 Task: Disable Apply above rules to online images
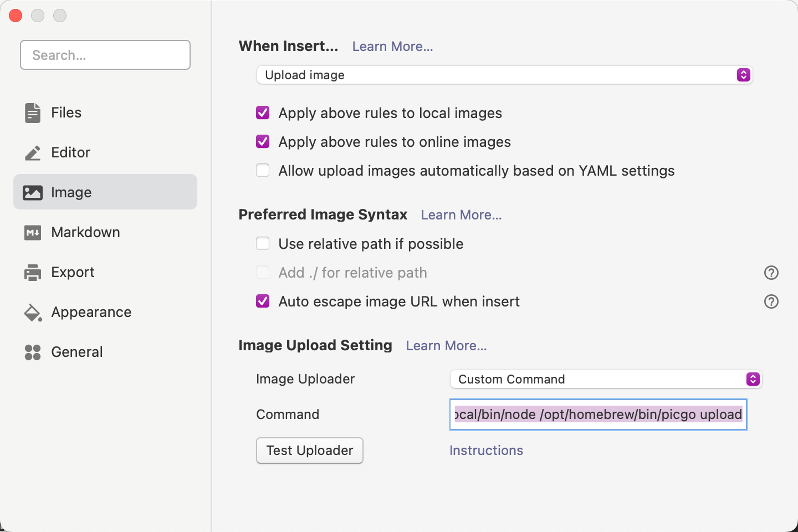pyautogui.click(x=263, y=142)
